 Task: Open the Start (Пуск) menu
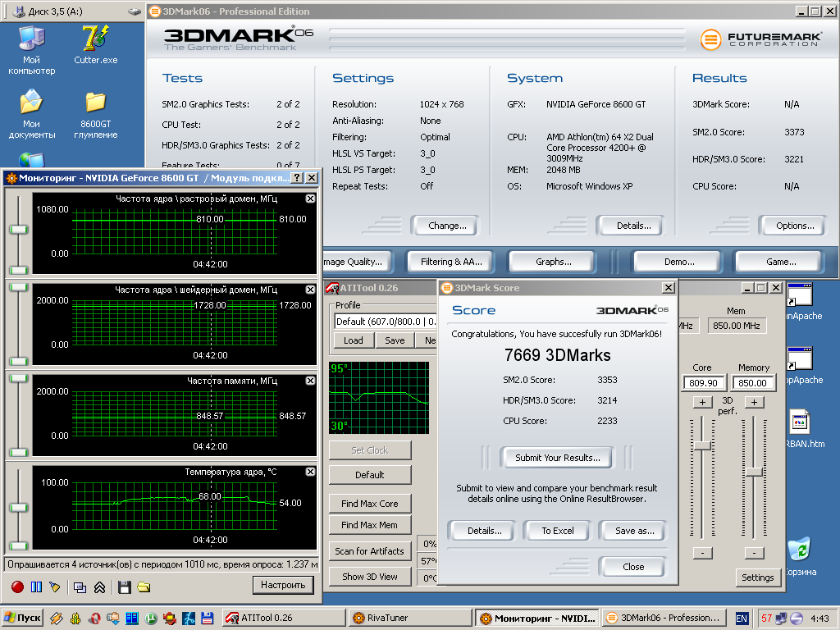[x=22, y=619]
